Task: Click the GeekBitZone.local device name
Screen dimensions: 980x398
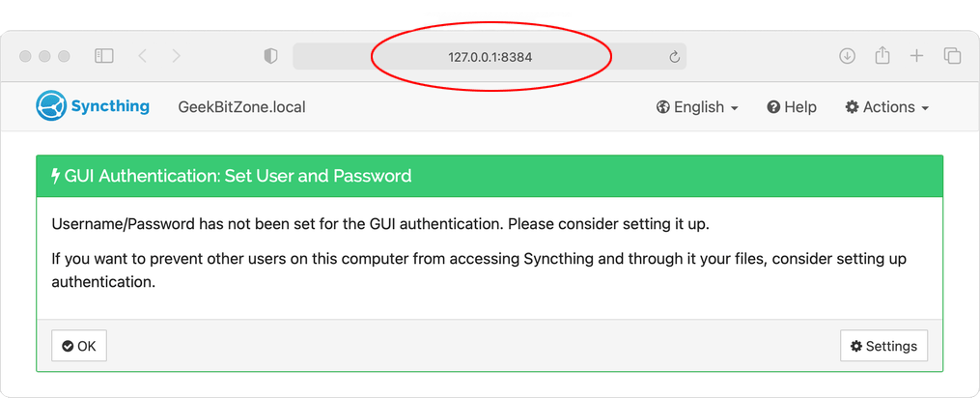Action: click(x=242, y=107)
